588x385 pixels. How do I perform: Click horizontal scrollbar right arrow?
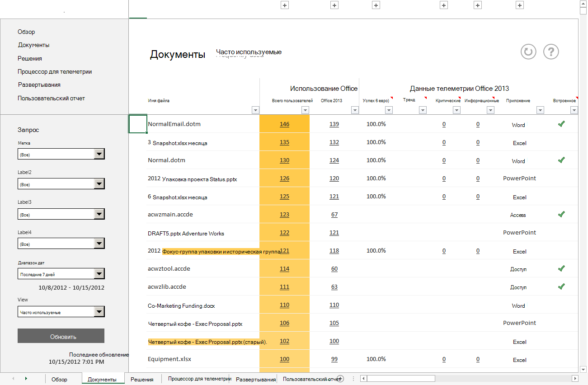575,378
